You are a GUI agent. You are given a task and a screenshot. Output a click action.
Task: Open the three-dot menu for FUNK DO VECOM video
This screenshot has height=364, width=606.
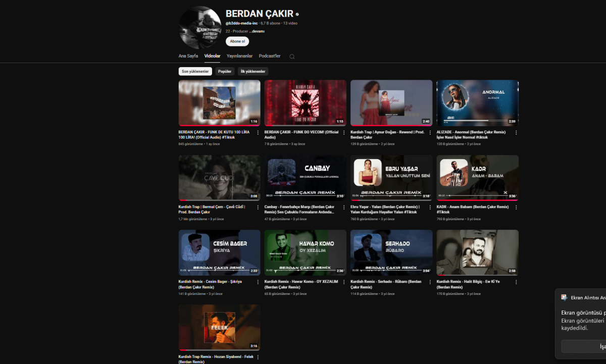[x=344, y=132]
